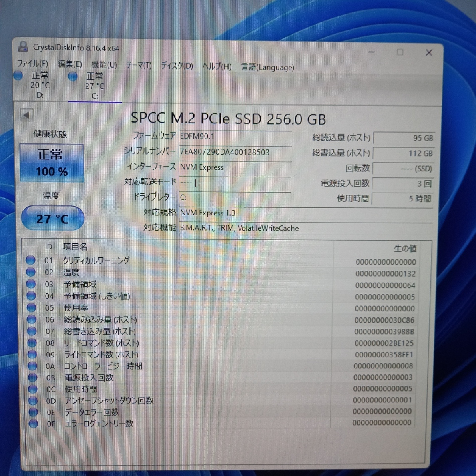Open the ヘルプ(H) menu
476x476 pixels.
click(x=217, y=66)
